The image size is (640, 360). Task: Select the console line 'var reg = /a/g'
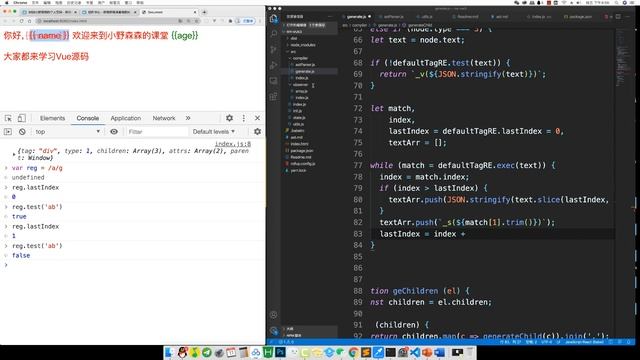(x=37, y=168)
